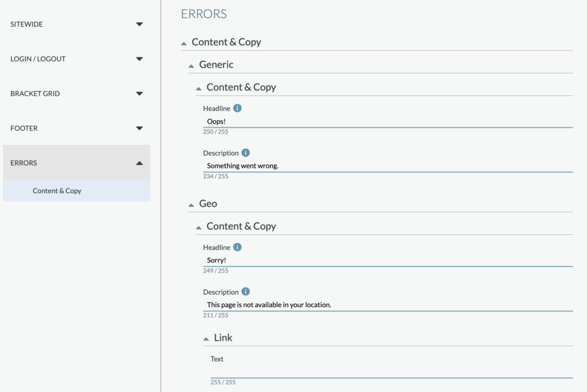
Task: Collapse the top-level Content & Copy group
Action: [184, 43]
